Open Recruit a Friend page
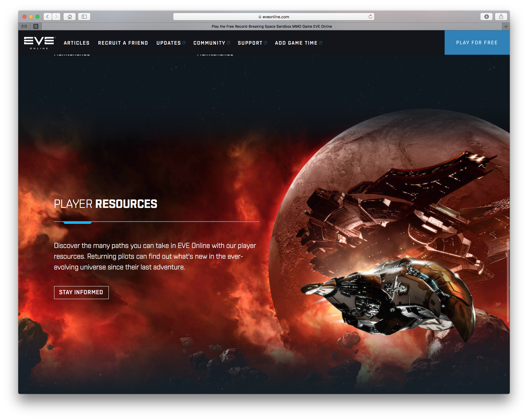Screen dimensions: 528x420 coord(123,43)
